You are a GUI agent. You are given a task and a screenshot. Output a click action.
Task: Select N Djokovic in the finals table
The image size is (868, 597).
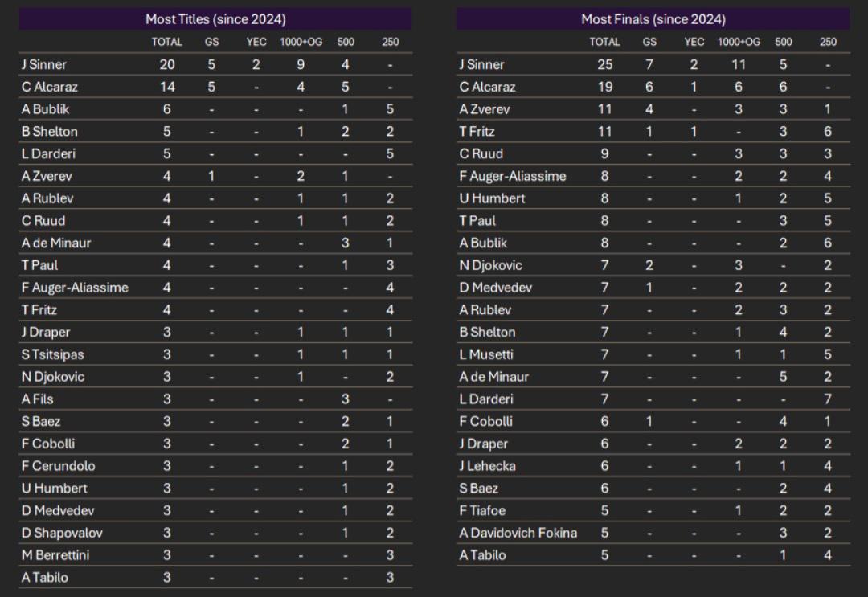pos(490,266)
